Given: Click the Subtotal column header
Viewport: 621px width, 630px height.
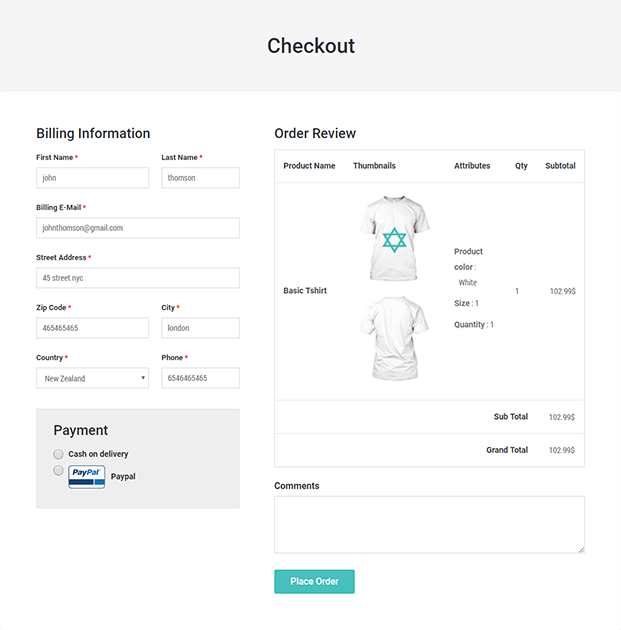Looking at the screenshot, I should pyautogui.click(x=560, y=166).
